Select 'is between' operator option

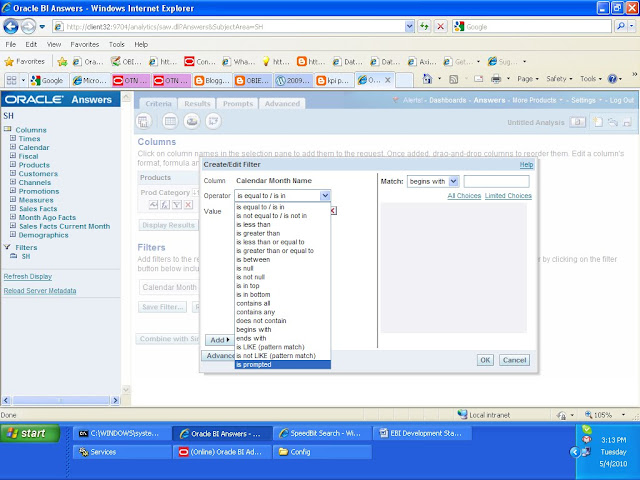pos(282,260)
